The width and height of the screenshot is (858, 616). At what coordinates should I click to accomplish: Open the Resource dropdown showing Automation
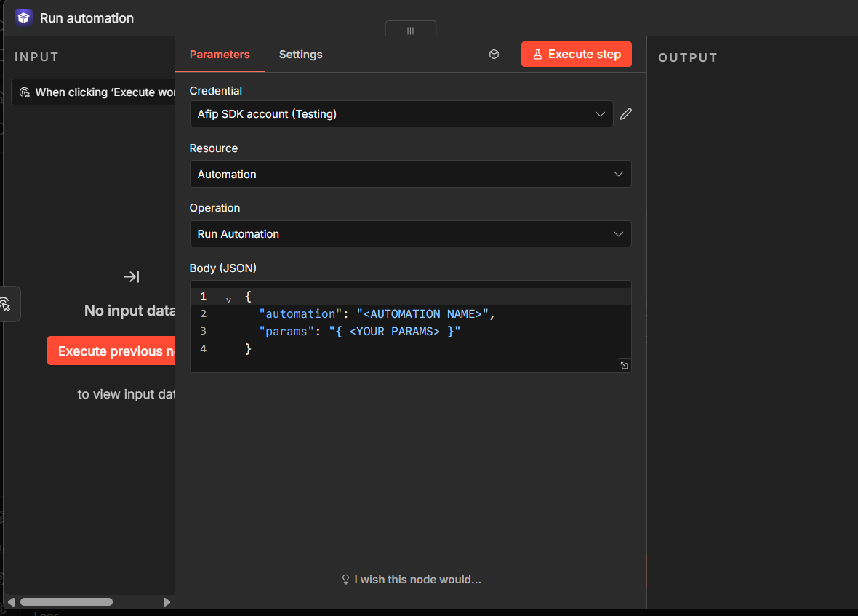410,174
